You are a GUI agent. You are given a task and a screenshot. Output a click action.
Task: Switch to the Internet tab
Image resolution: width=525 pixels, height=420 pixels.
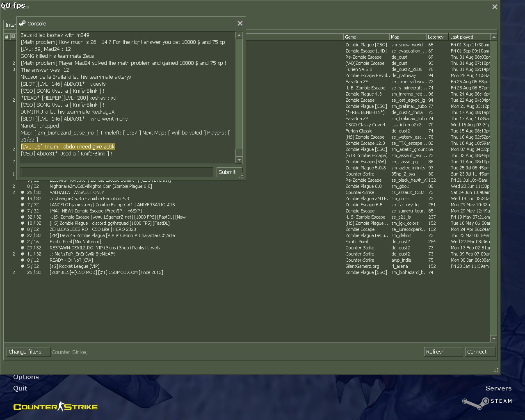tap(10, 25)
